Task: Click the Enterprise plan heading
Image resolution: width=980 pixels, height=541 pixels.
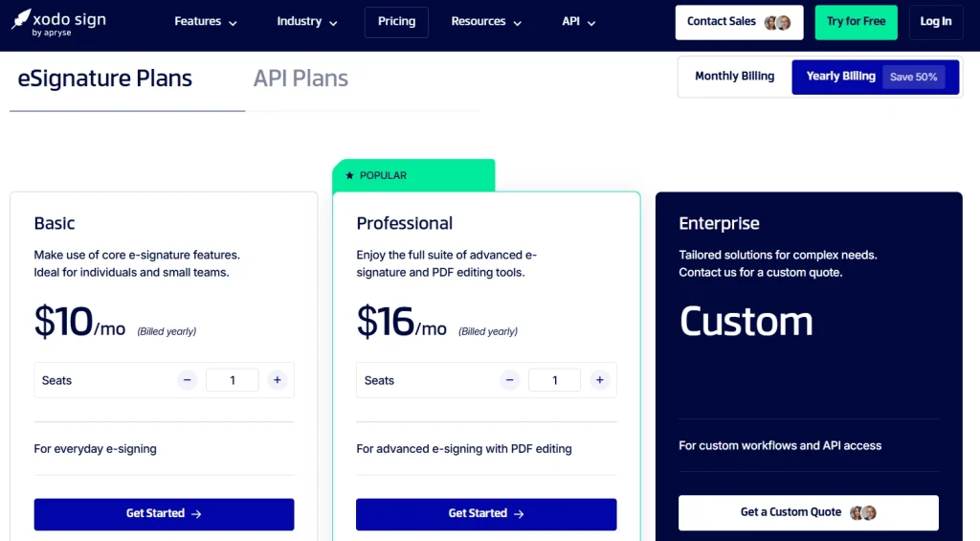Action: tap(719, 223)
